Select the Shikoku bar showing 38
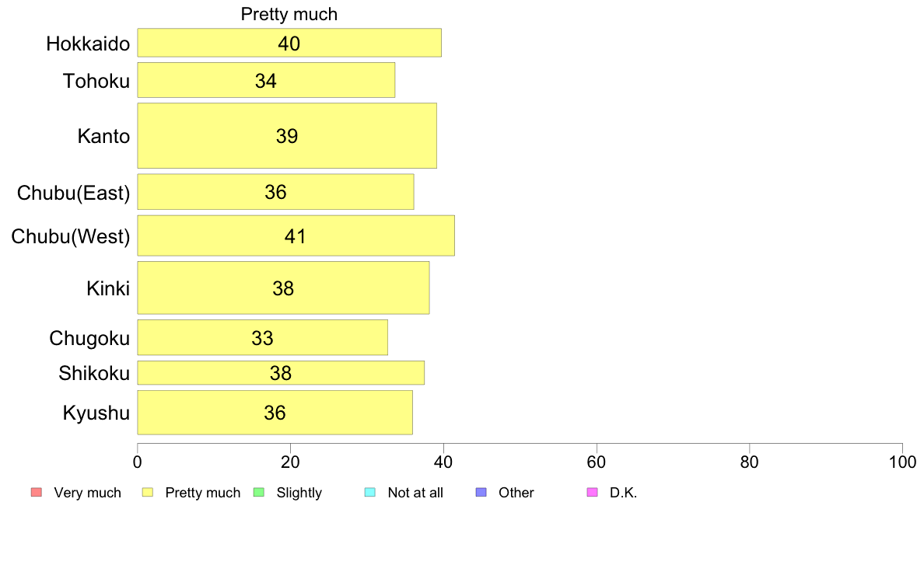The image size is (924, 572). click(281, 373)
